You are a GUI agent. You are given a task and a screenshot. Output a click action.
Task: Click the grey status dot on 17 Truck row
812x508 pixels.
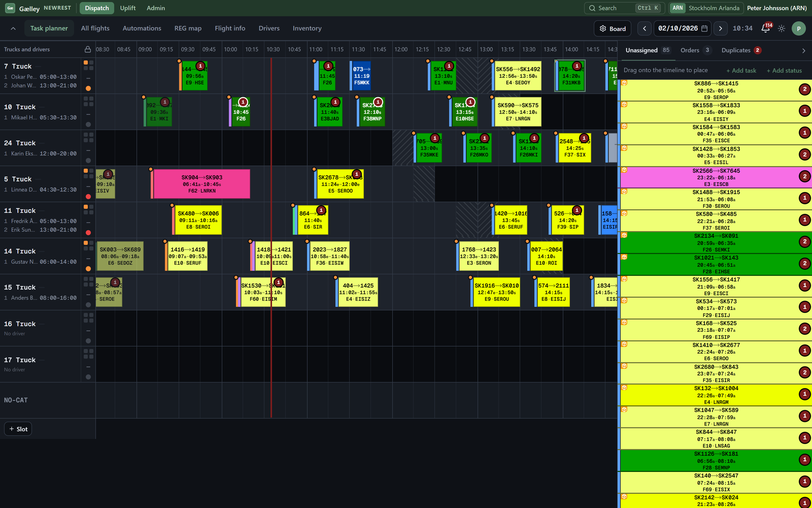tap(88, 377)
